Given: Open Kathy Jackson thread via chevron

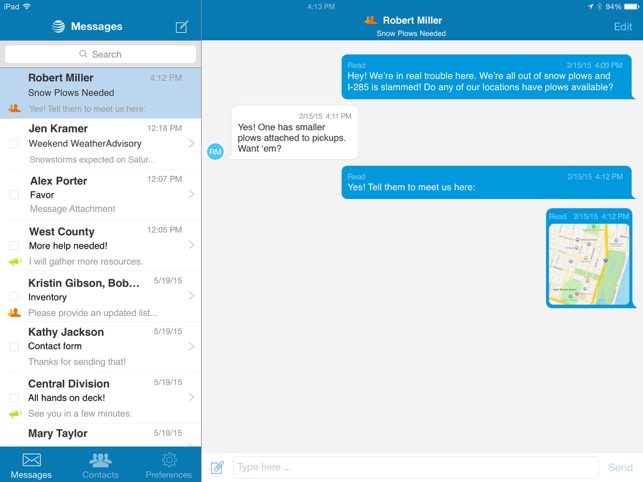Looking at the screenshot, I should click(x=191, y=346).
